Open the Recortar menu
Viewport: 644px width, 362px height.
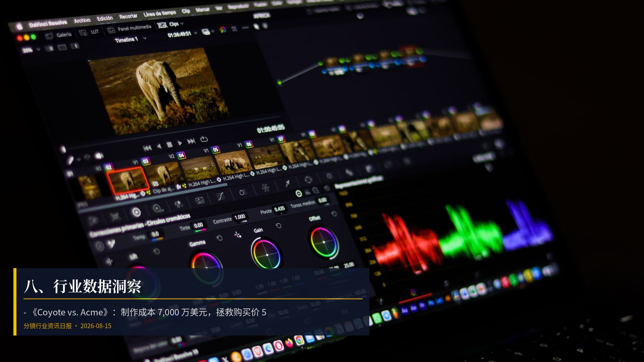(128, 16)
